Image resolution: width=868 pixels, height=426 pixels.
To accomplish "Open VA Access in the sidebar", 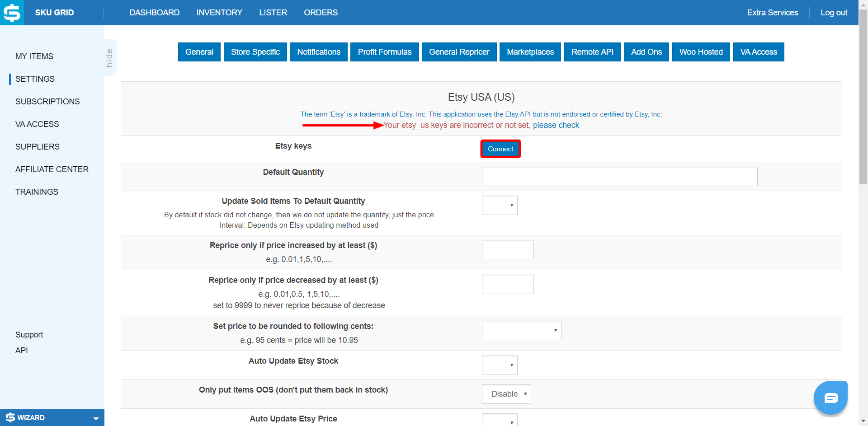I will 37,124.
